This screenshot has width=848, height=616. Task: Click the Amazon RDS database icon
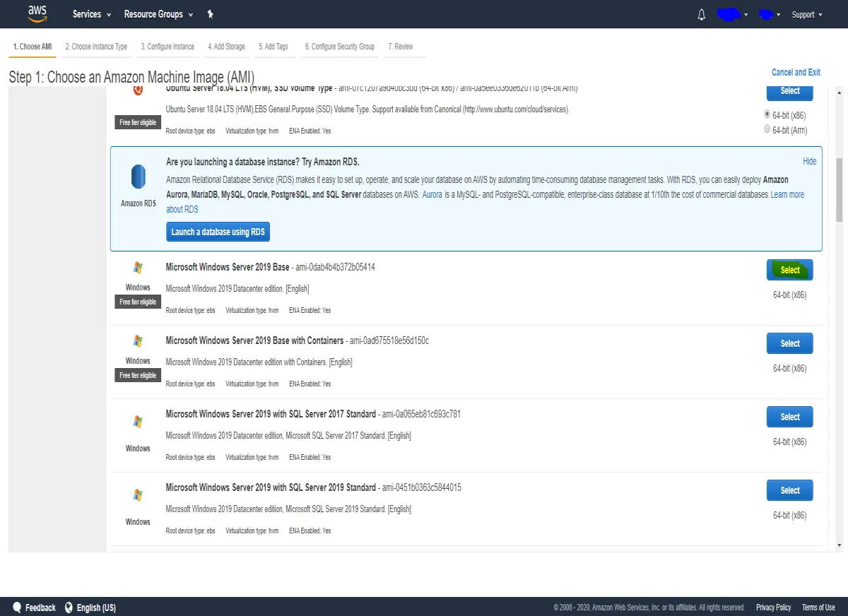138,176
